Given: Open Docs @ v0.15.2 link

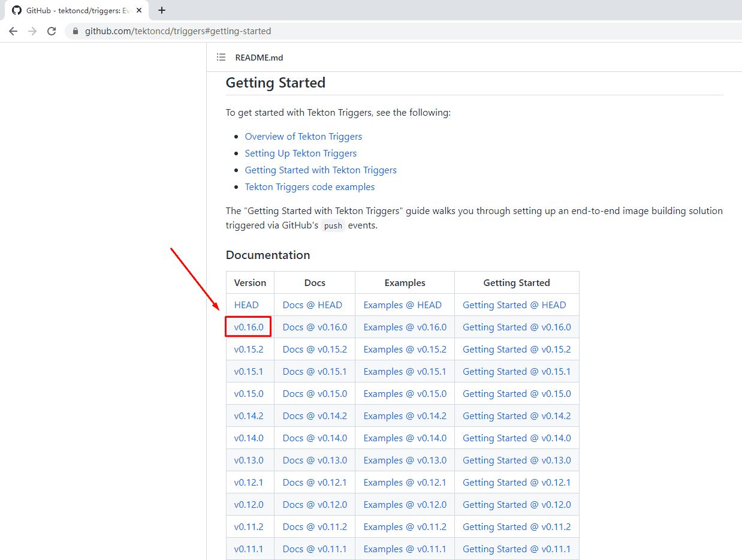Looking at the screenshot, I should click(x=315, y=350).
